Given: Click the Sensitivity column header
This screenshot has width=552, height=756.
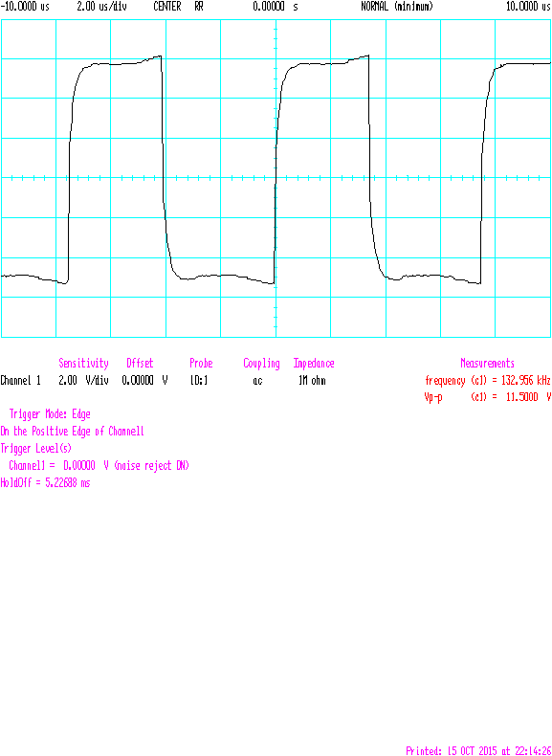Looking at the screenshot, I should pos(83,364).
